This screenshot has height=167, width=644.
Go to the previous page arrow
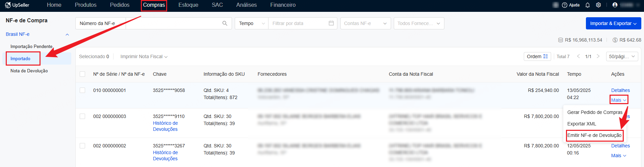(x=578, y=56)
